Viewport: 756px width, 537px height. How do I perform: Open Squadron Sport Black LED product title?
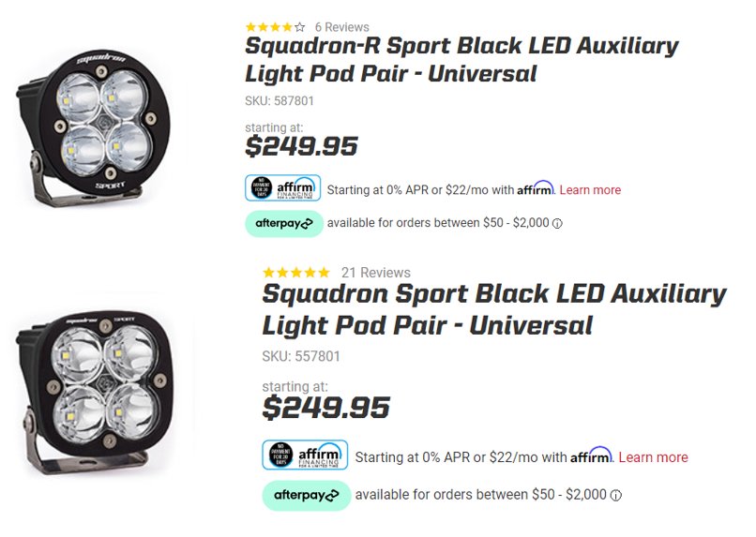[x=494, y=309]
